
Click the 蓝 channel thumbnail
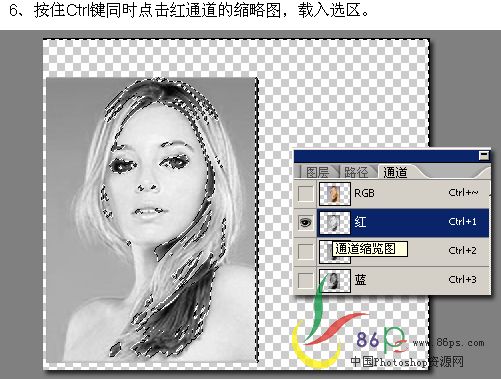pos(335,281)
